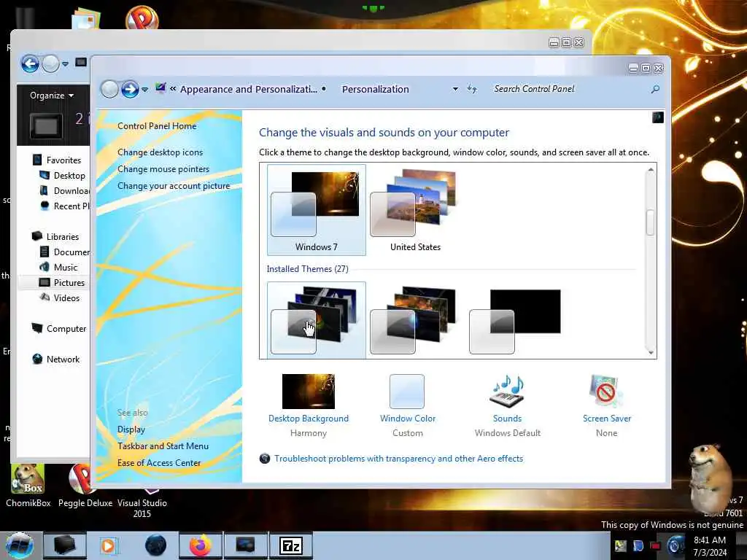Screen dimensions: 747x560
Task: Open the Personalization taskbar button
Action: pyautogui.click(x=245, y=545)
